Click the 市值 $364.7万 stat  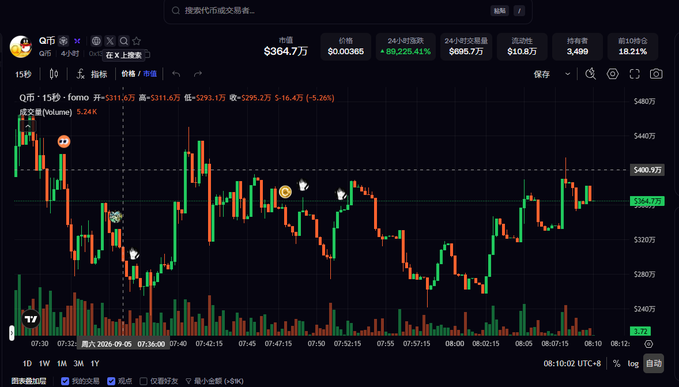pyautogui.click(x=286, y=47)
